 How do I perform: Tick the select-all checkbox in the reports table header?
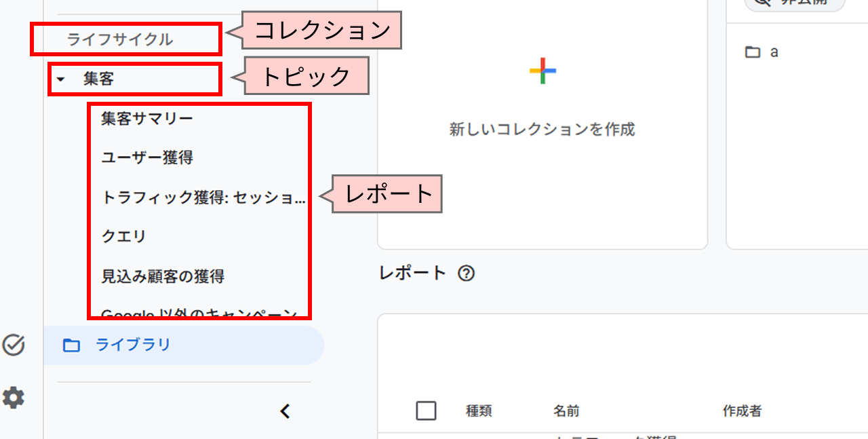pyautogui.click(x=426, y=411)
